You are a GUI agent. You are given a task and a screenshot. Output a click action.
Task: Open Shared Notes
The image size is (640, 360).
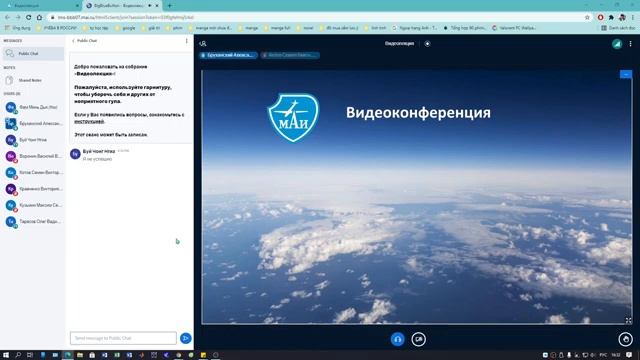pyautogui.click(x=33, y=80)
